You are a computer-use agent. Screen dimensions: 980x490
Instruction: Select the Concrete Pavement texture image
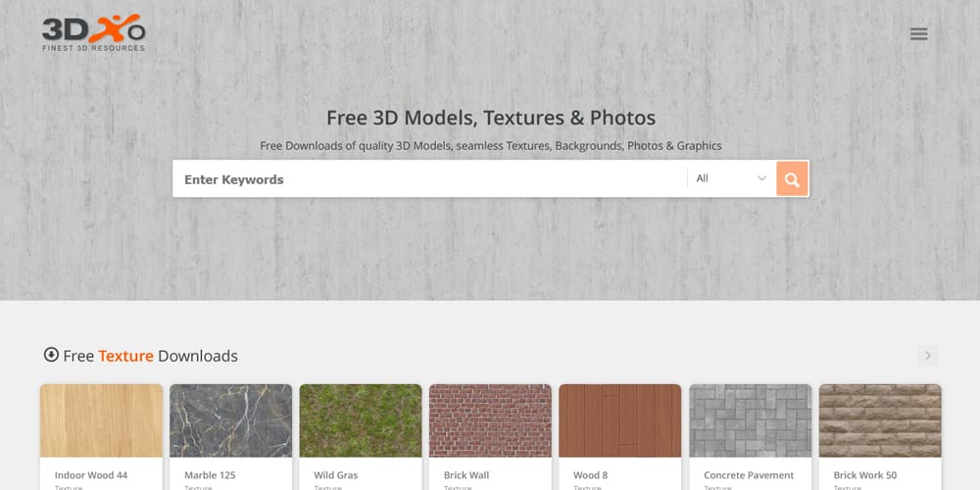[750, 420]
